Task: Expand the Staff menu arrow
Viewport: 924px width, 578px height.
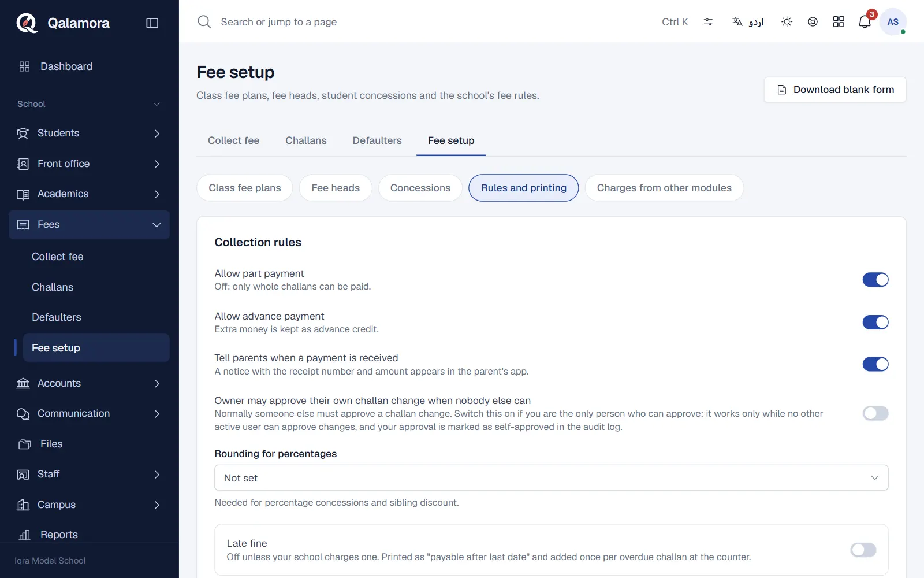Action: 157,475
